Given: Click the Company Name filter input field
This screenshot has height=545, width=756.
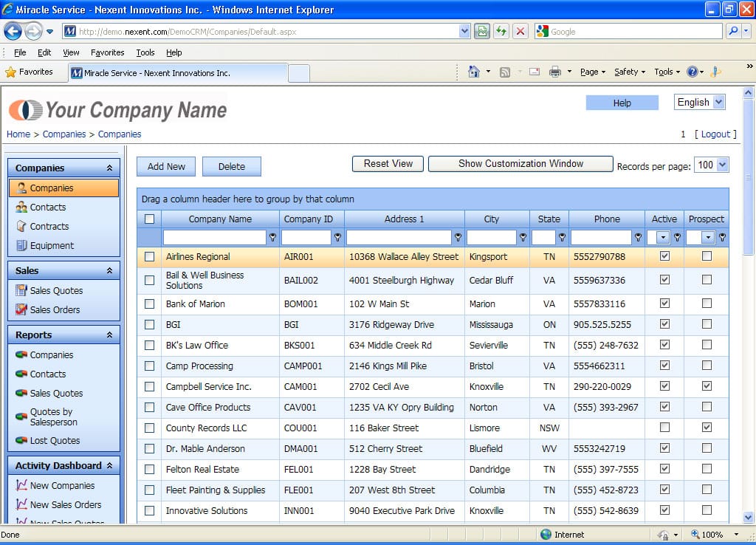Looking at the screenshot, I should pos(215,237).
